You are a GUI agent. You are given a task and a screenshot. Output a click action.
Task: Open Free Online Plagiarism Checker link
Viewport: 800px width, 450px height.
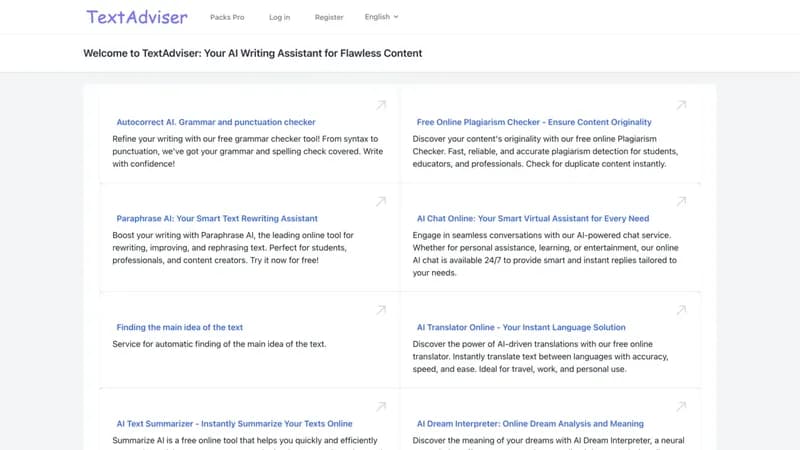(534, 122)
